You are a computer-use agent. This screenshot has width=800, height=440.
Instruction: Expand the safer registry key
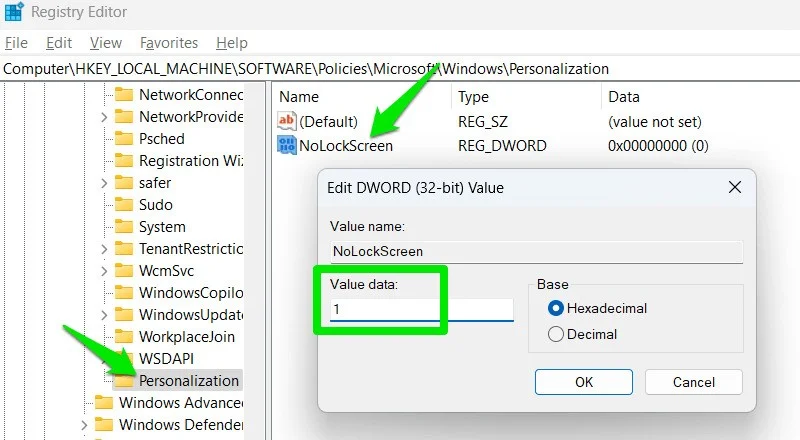pyautogui.click(x=104, y=183)
